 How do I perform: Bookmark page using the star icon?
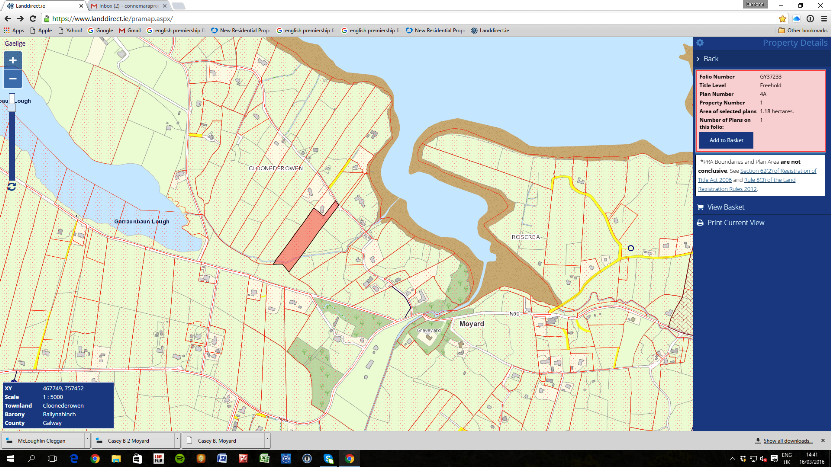782,18
